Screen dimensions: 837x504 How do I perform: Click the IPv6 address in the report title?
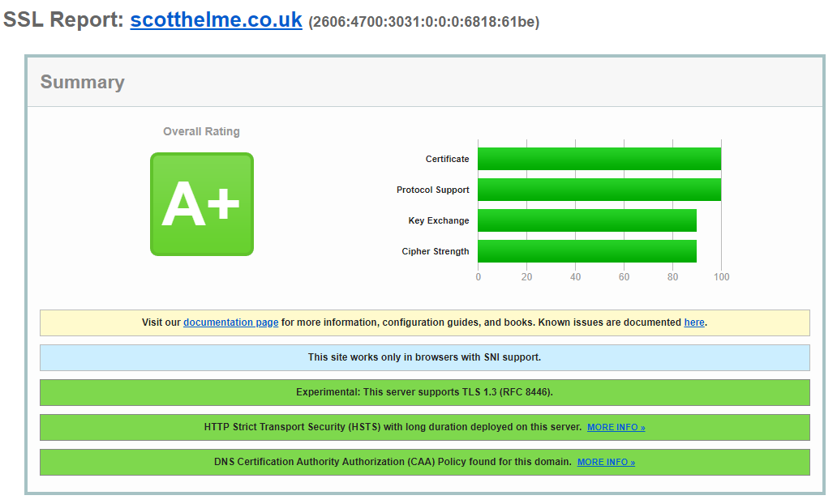[x=424, y=22]
